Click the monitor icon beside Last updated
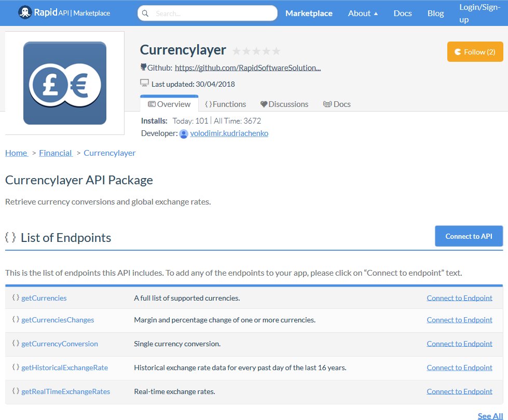This screenshot has width=508, height=420. click(x=144, y=83)
